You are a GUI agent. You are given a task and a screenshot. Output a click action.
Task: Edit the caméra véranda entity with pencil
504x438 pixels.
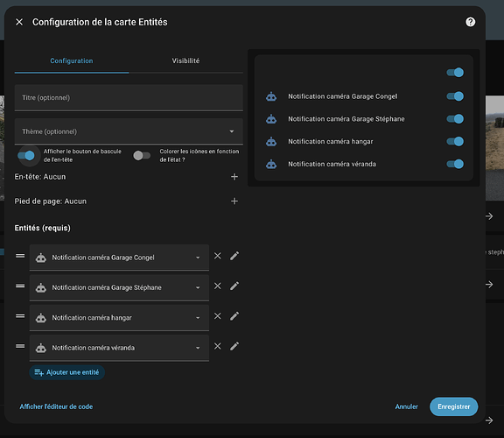coord(234,346)
